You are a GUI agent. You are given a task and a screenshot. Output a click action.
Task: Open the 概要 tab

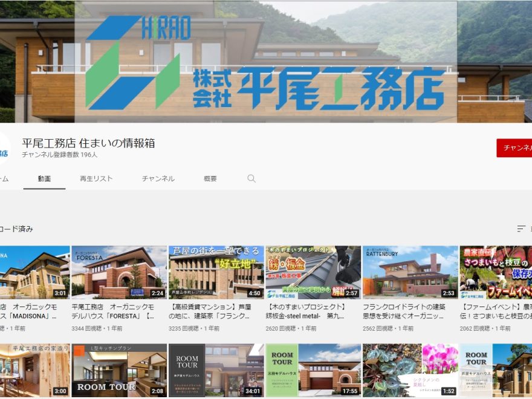click(x=210, y=178)
